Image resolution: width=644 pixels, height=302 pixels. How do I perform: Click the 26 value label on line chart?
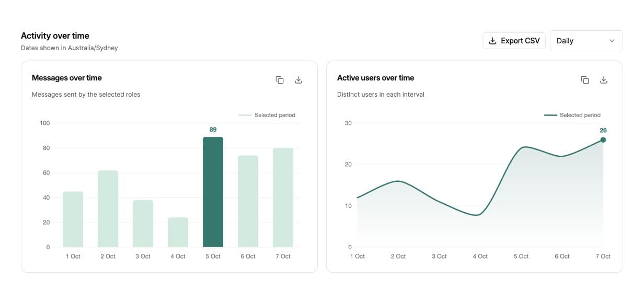[x=603, y=130]
